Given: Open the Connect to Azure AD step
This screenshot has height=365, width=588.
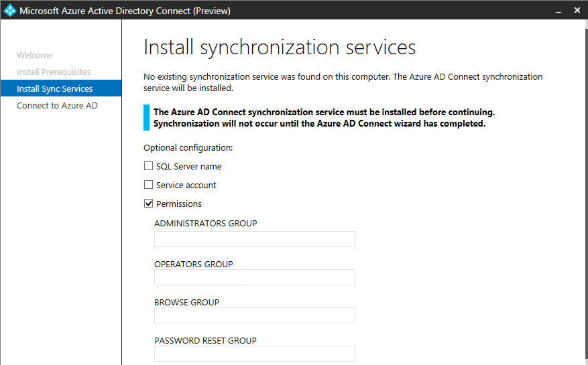Looking at the screenshot, I should (57, 105).
